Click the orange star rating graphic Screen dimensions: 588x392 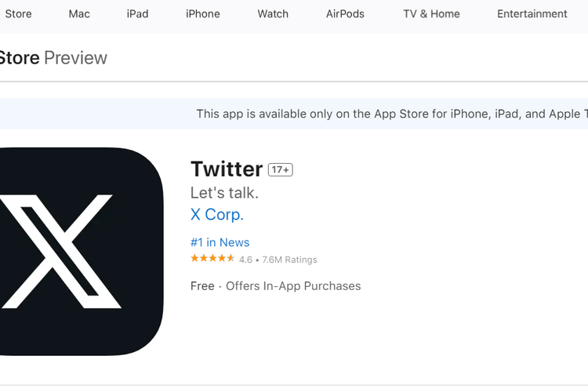212,259
